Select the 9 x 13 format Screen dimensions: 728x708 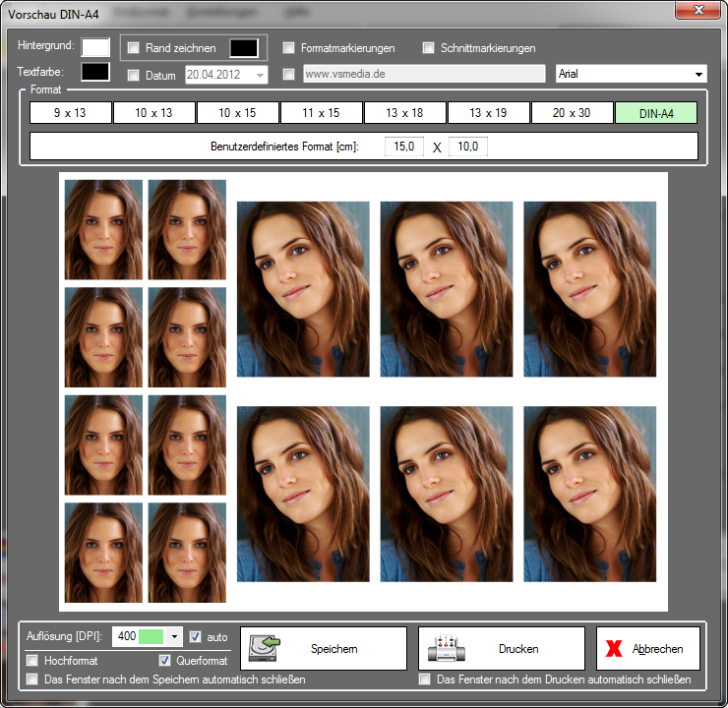pyautogui.click(x=70, y=113)
